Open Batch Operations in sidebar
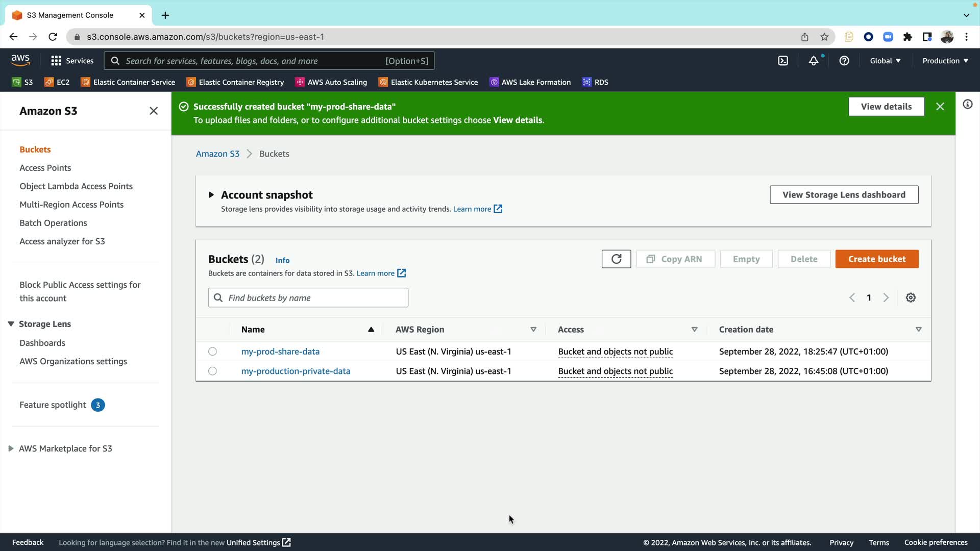980x551 pixels. pos(53,223)
